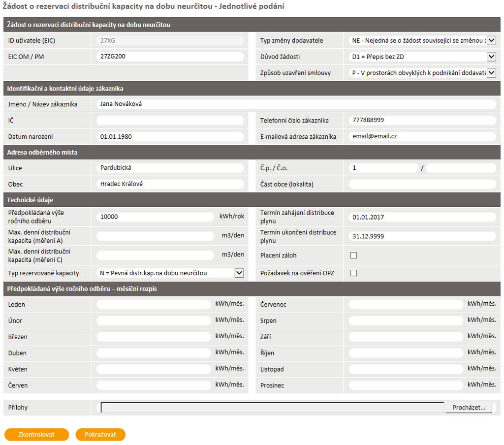
Task: Click ID uživatele (EIC) field
Action: click(170, 40)
